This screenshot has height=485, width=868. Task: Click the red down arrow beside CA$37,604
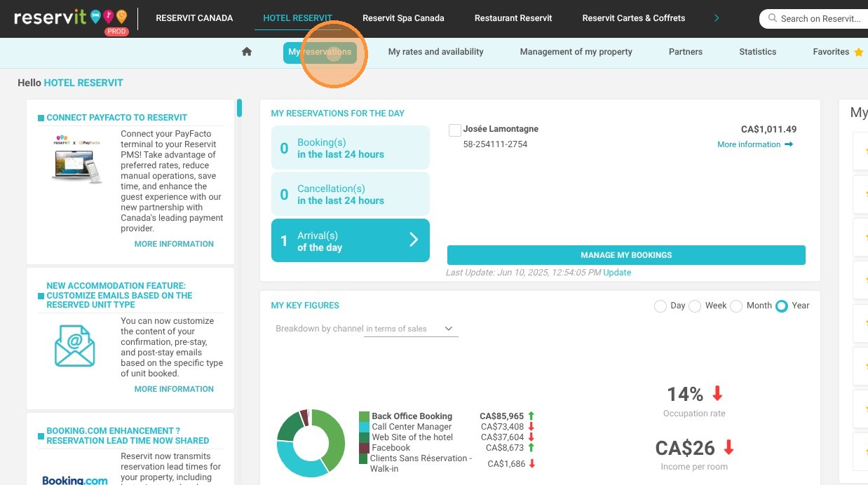click(531, 437)
